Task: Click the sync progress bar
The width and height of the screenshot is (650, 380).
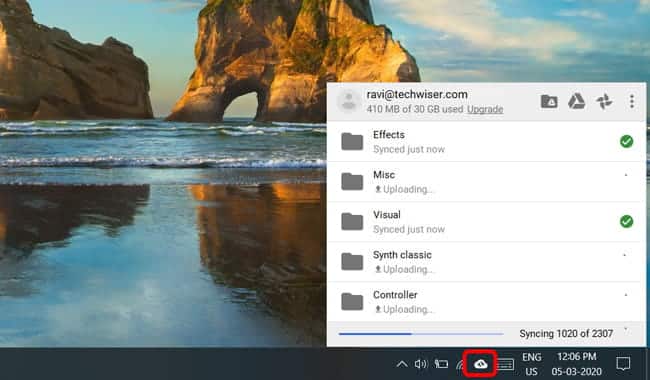Action: coord(421,334)
